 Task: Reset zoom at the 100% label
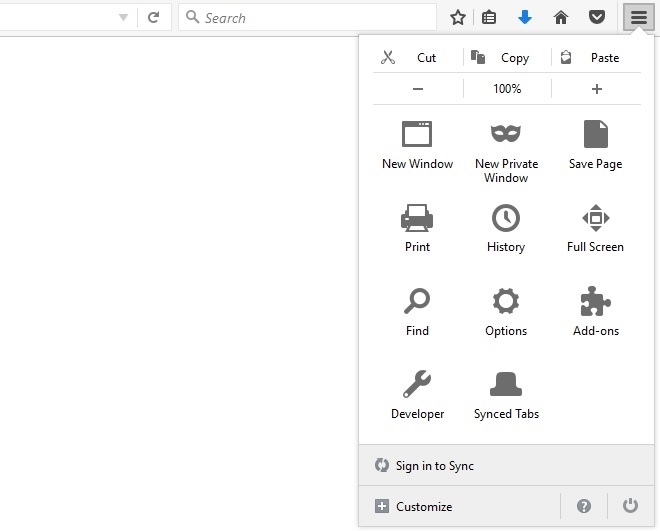(x=507, y=89)
